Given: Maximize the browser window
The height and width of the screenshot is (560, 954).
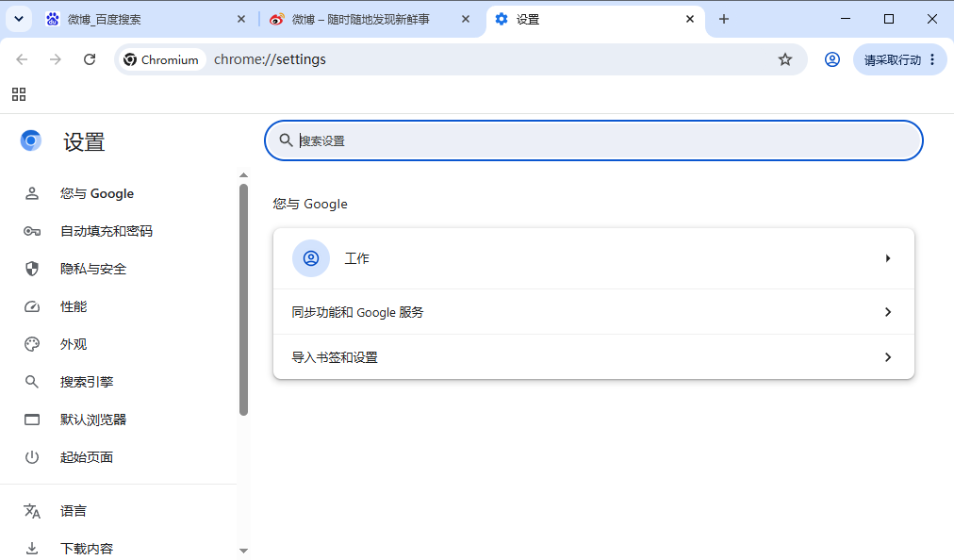Looking at the screenshot, I should pos(889,19).
